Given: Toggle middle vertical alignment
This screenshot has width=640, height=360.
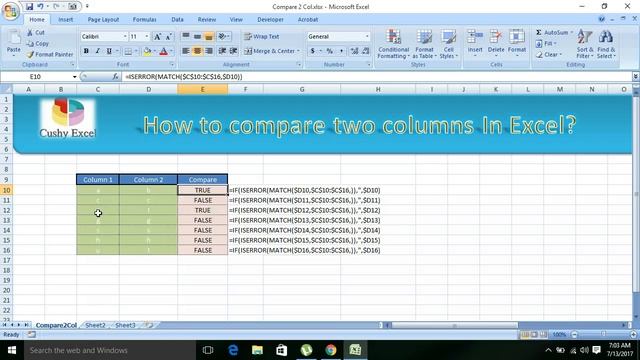Looking at the screenshot, I should 197,37.
